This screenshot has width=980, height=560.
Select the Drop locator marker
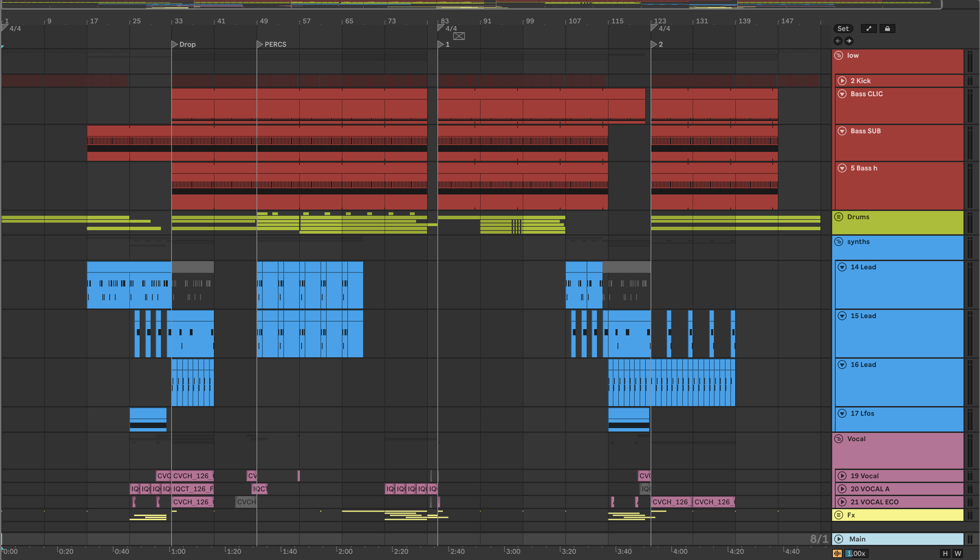pos(174,44)
